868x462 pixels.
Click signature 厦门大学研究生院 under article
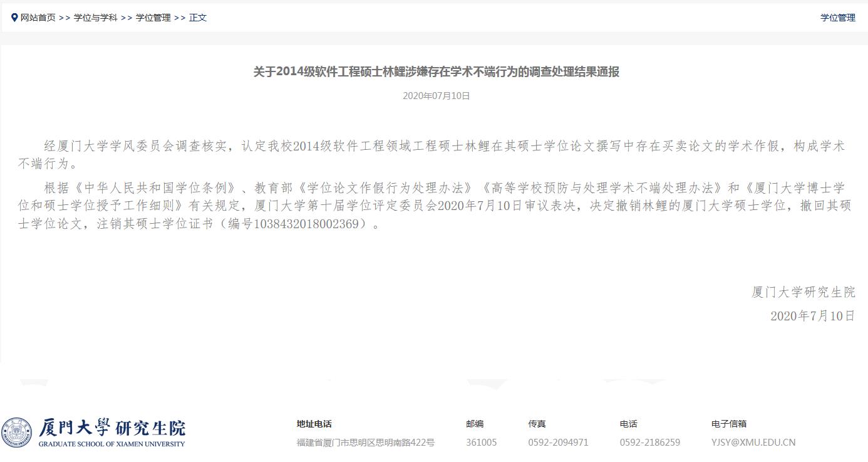tap(803, 291)
